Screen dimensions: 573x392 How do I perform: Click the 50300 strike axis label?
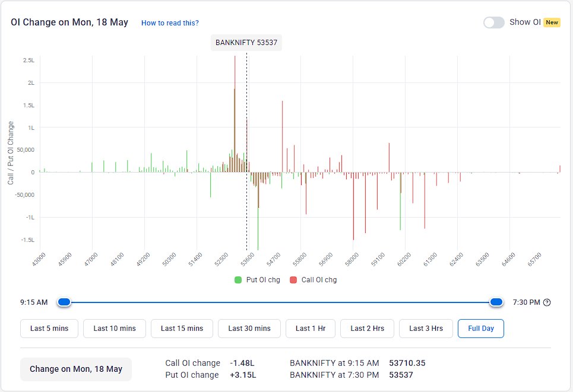point(169,259)
